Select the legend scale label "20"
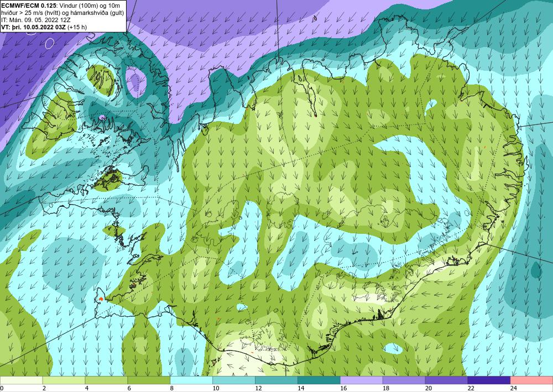553x392 pixels. point(429,388)
